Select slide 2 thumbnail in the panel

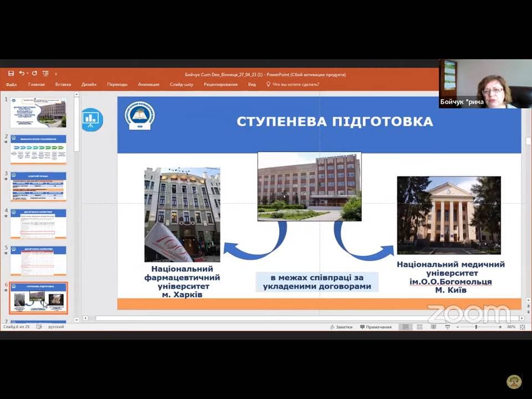click(x=38, y=150)
